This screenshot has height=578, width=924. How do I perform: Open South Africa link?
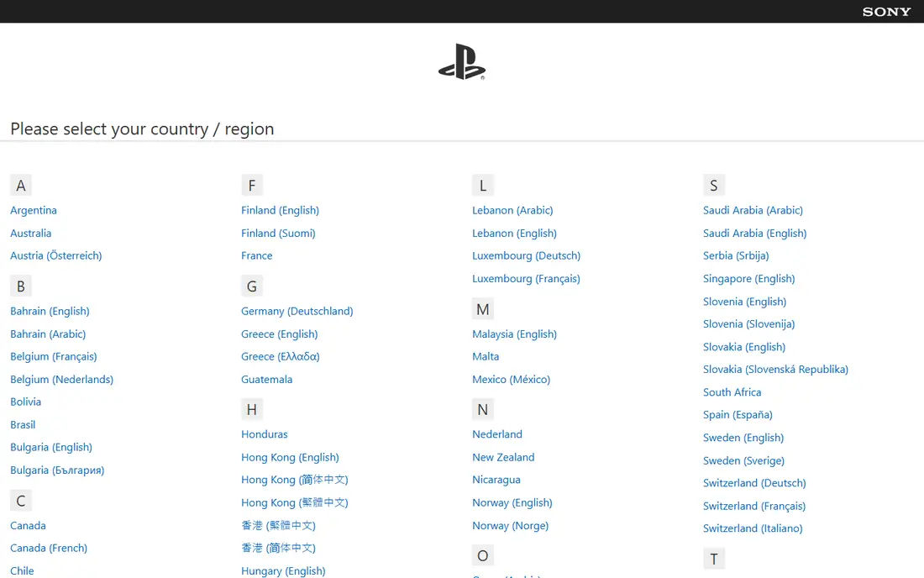pyautogui.click(x=732, y=392)
